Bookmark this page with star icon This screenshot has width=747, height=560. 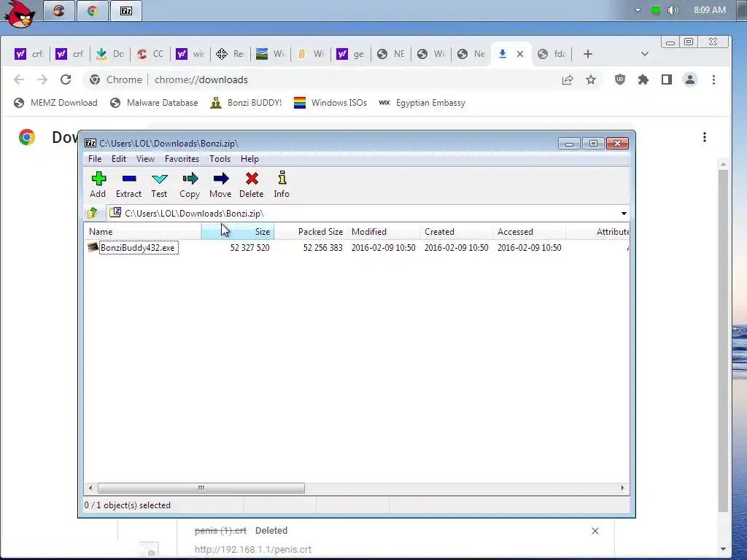(591, 79)
